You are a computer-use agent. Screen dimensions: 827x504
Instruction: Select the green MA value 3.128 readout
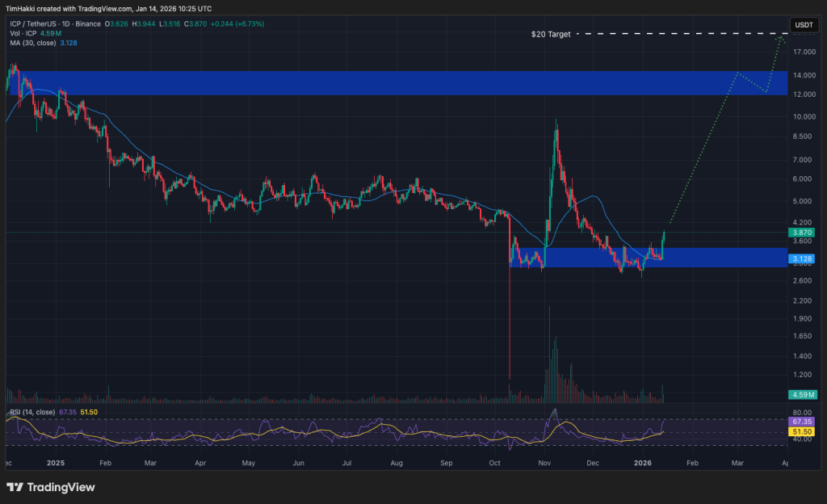coord(68,43)
